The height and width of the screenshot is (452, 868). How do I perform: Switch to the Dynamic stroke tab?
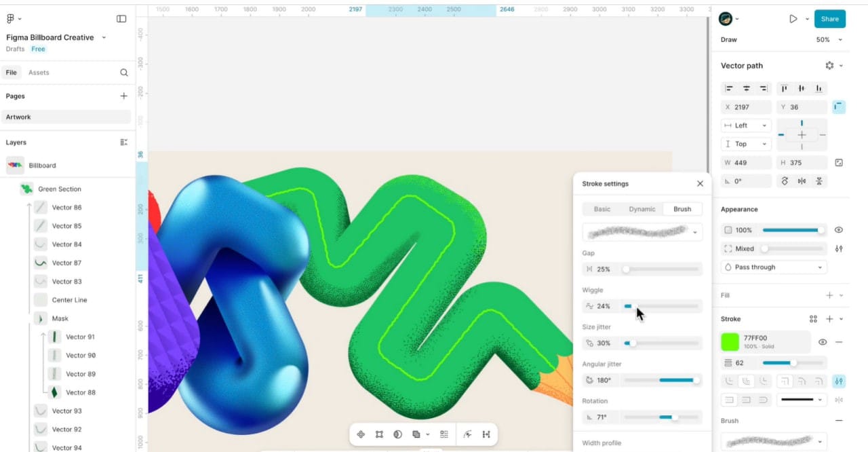coord(642,209)
